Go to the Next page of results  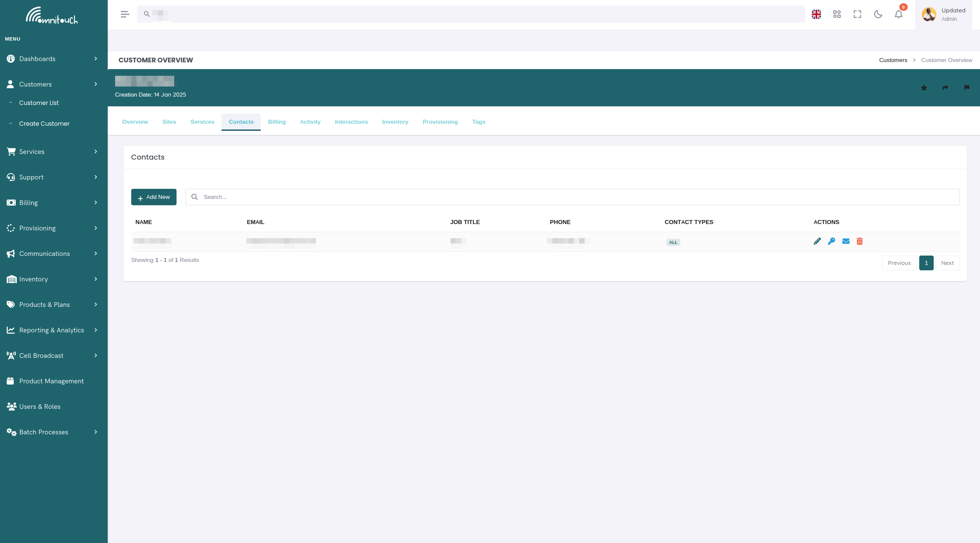(947, 263)
